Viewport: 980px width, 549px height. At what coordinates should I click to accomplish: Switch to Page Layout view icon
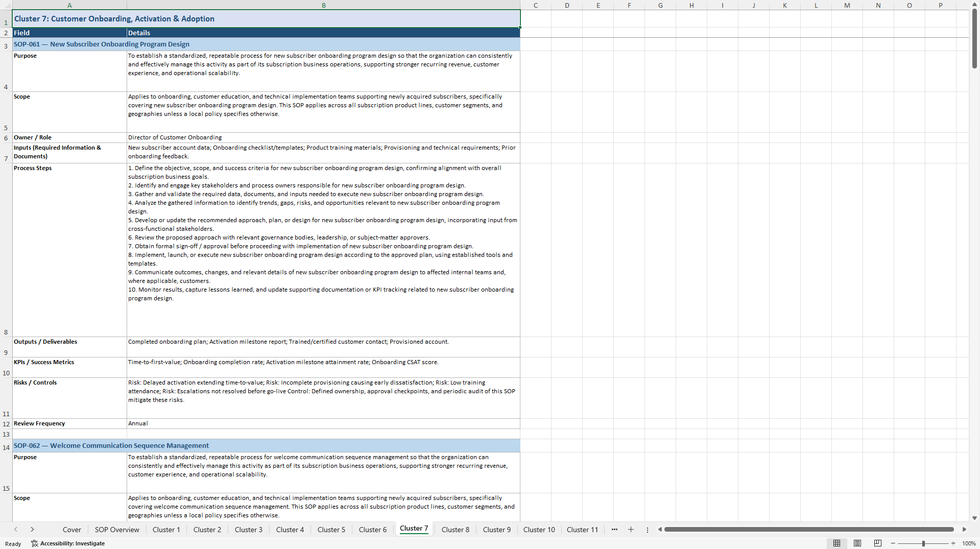pos(857,543)
